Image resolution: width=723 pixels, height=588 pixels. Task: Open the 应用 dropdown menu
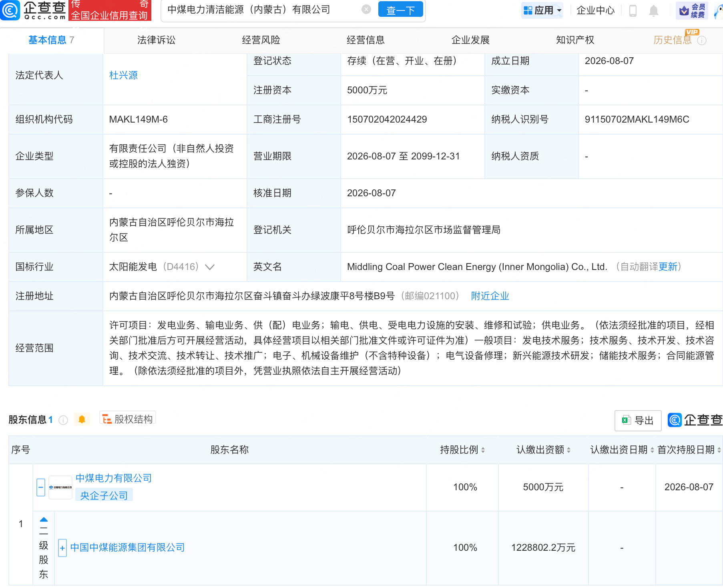pos(542,10)
